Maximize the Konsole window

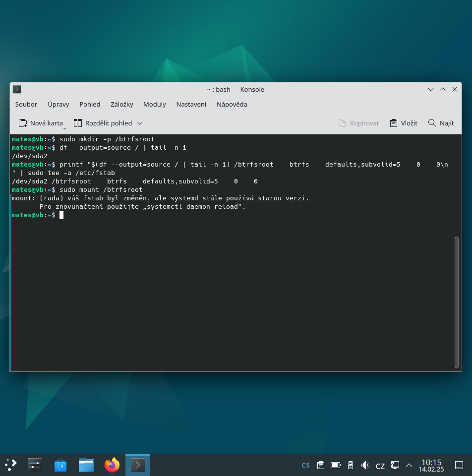443,89
